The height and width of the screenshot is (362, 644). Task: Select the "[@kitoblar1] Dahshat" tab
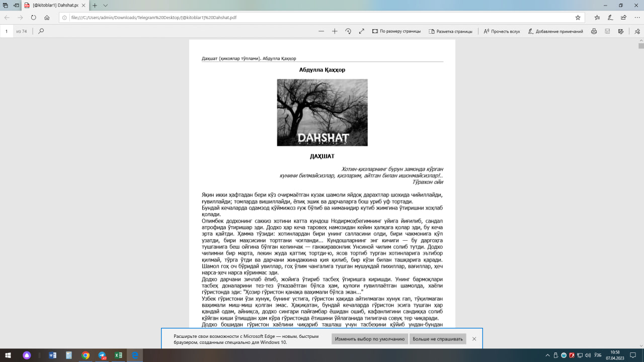(51, 6)
